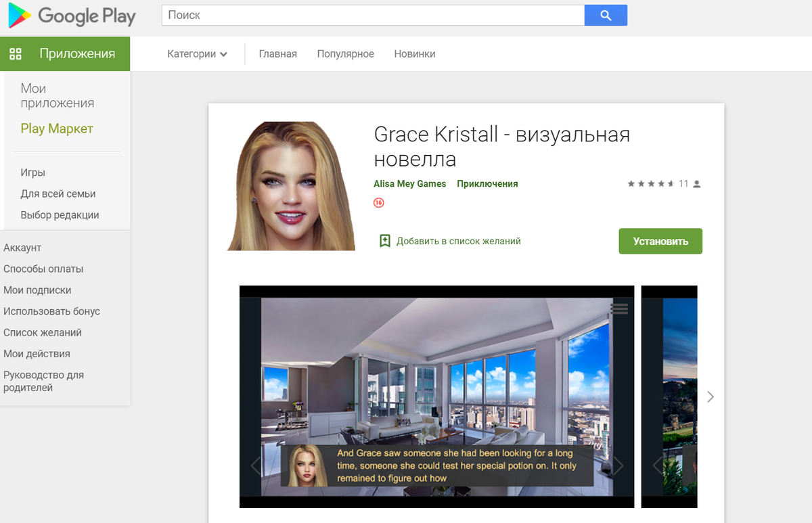Click the dialogue text about Grace's potion

point(457,465)
